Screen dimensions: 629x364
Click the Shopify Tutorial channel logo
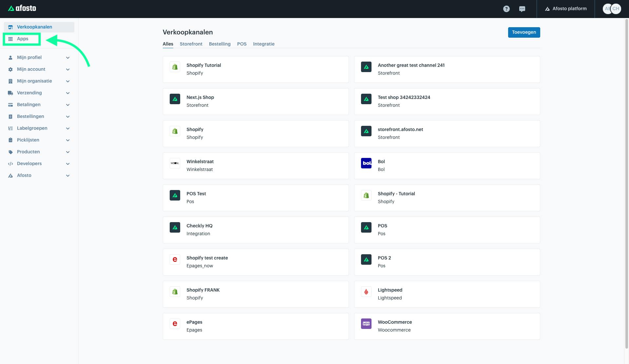coord(175,67)
